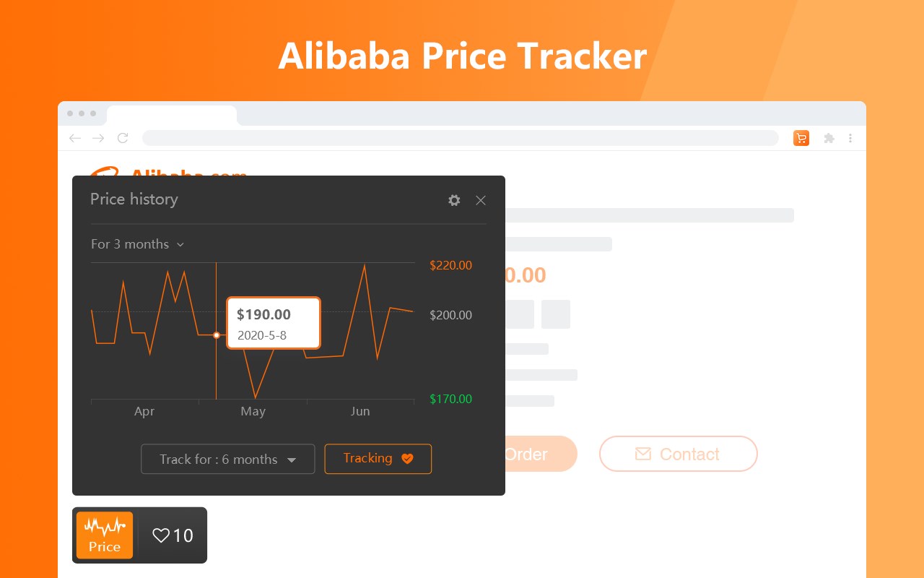924x578 pixels.
Task: Click the $190.00 price tooltip
Action: tap(273, 323)
